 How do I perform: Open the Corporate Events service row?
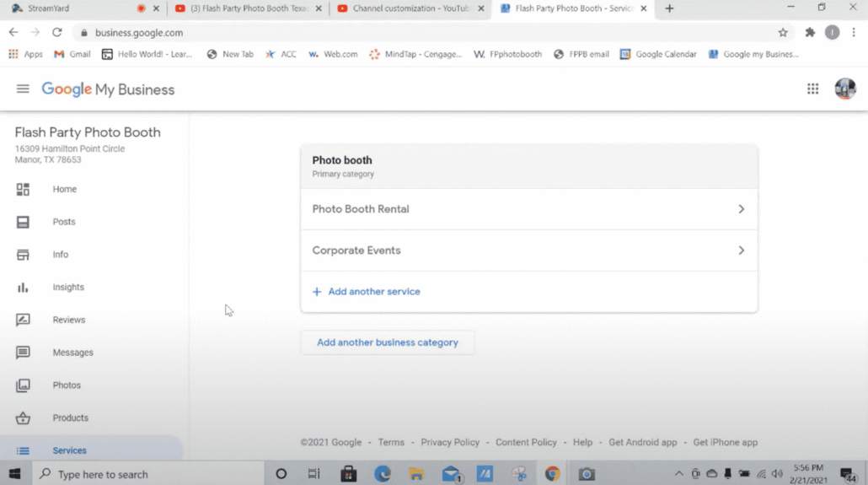(528, 251)
